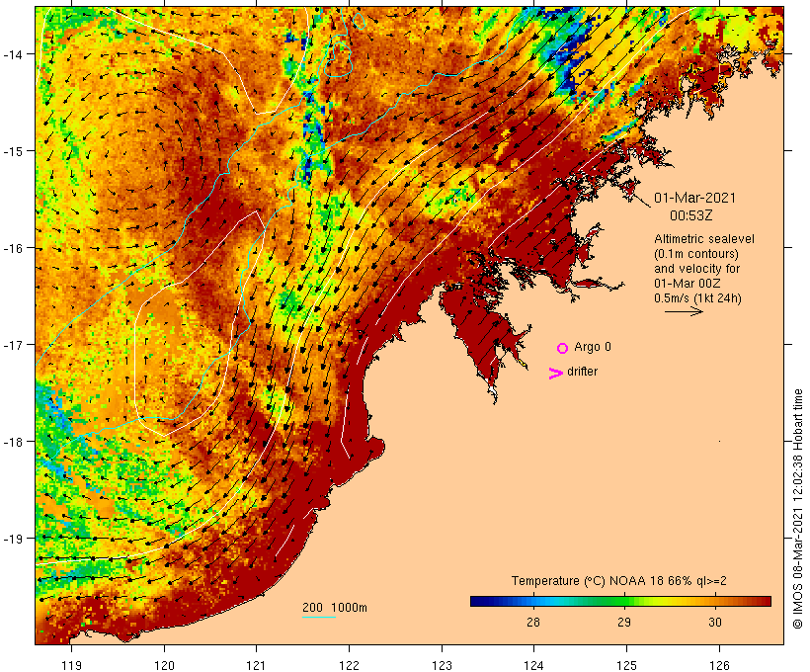The height and width of the screenshot is (672, 810).
Task: Click the magenta drifter arrow symbol
Action: [555, 374]
